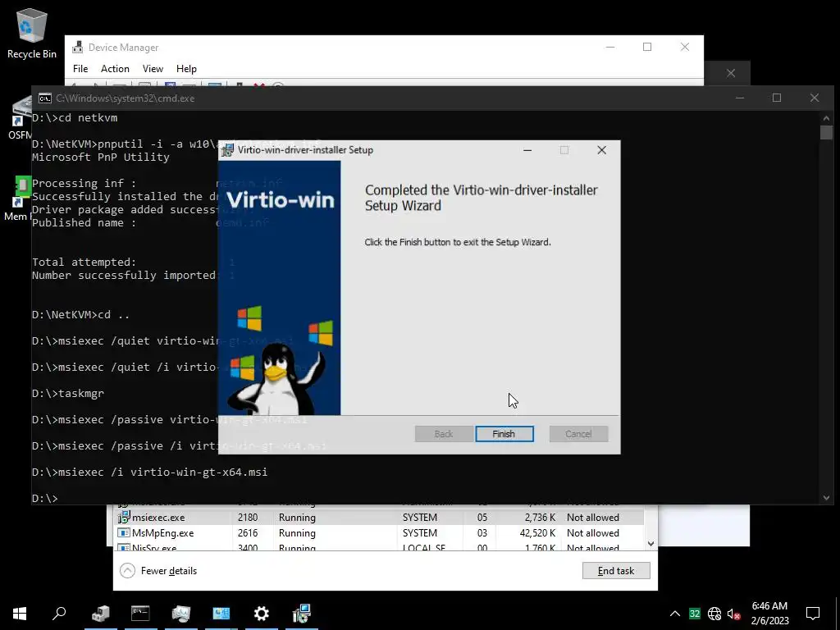Click scroll-down arrow in Task Manager list
This screenshot has width=840, height=630.
tap(651, 544)
